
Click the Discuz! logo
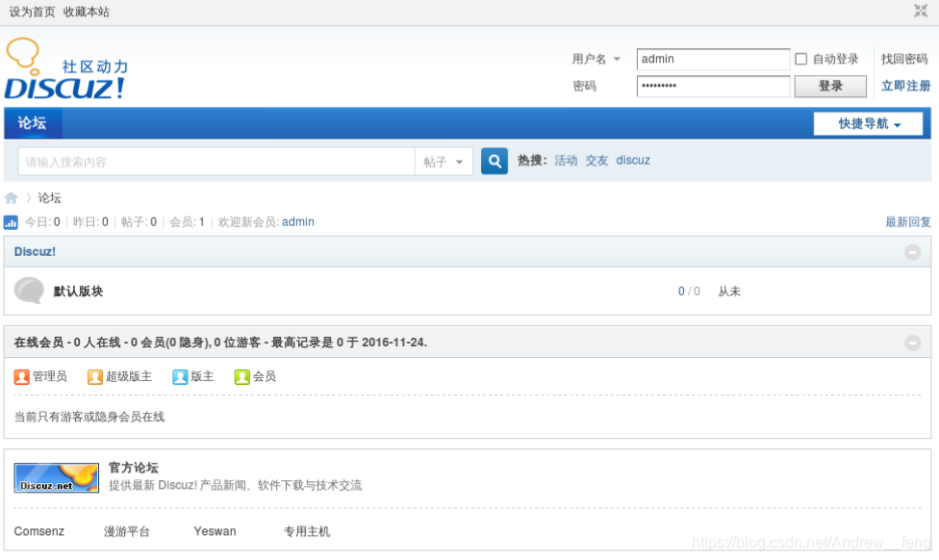tap(65, 69)
